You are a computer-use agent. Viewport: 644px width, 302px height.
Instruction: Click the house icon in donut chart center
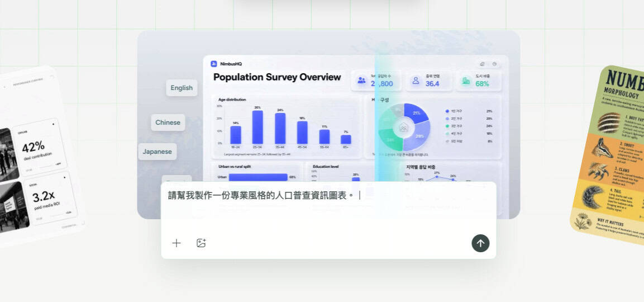pos(404,128)
